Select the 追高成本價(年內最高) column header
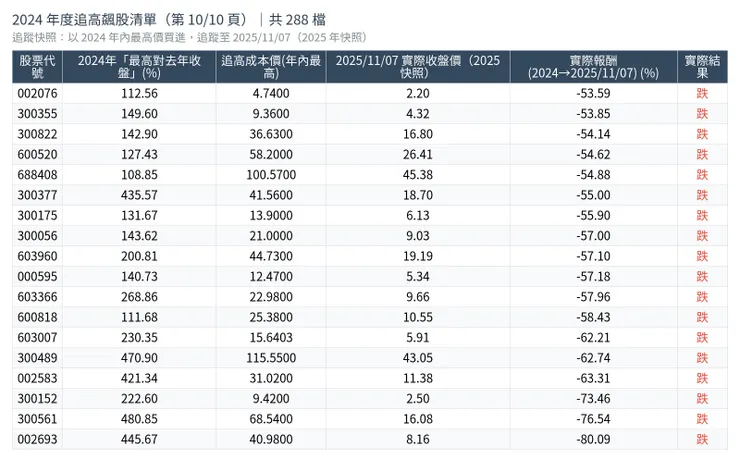This screenshot has height=462, width=740. [x=270, y=67]
